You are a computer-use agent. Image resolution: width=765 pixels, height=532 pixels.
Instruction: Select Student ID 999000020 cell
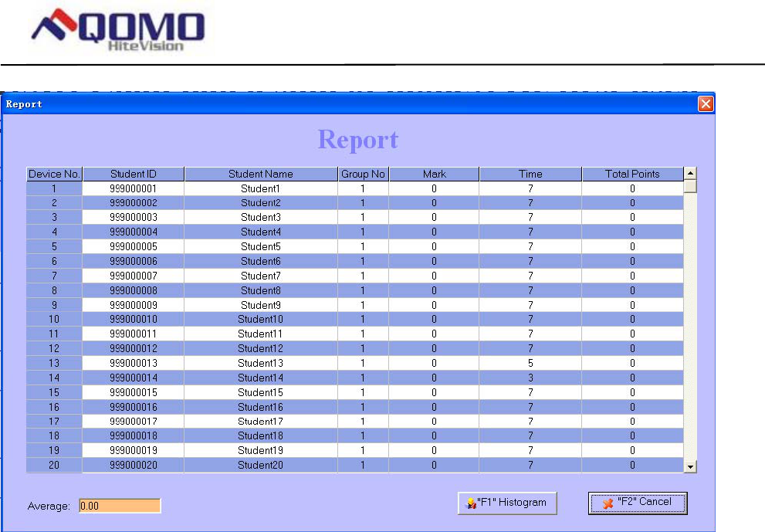pyautogui.click(x=134, y=465)
